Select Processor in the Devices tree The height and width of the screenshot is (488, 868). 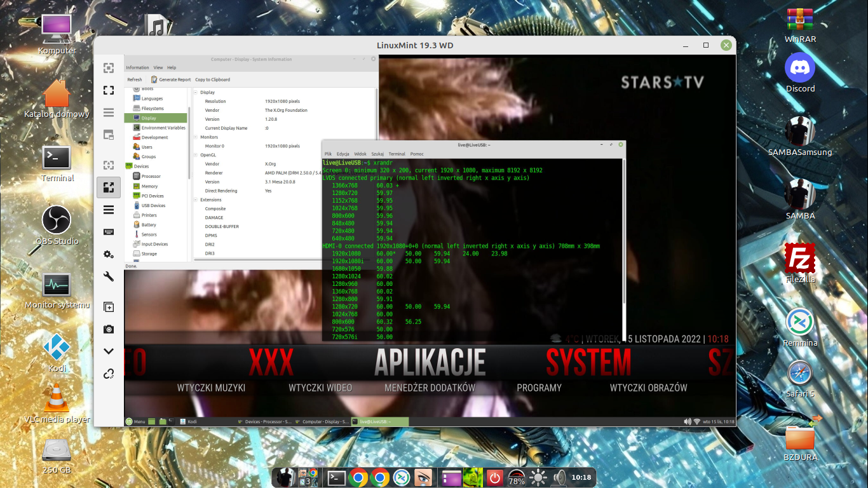pyautogui.click(x=151, y=176)
